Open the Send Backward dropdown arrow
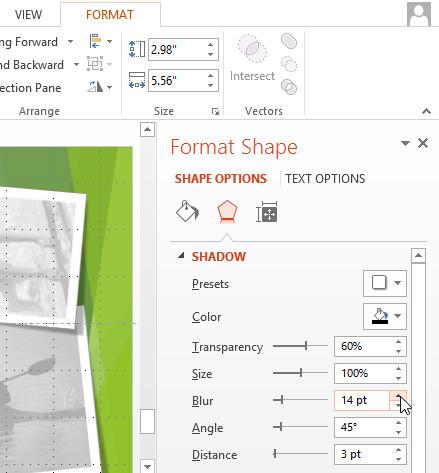The height and width of the screenshot is (473, 439). [x=76, y=64]
